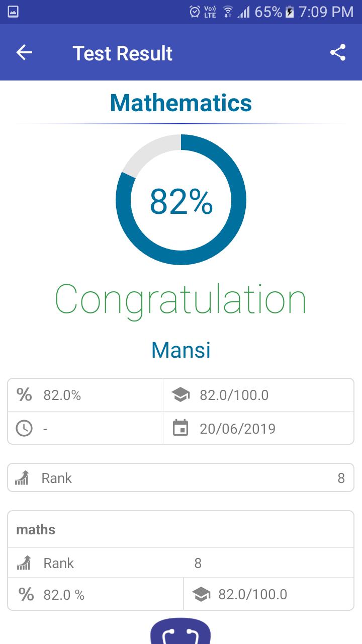Click the clock time-taken icon
The image size is (362, 644).
click(x=24, y=428)
